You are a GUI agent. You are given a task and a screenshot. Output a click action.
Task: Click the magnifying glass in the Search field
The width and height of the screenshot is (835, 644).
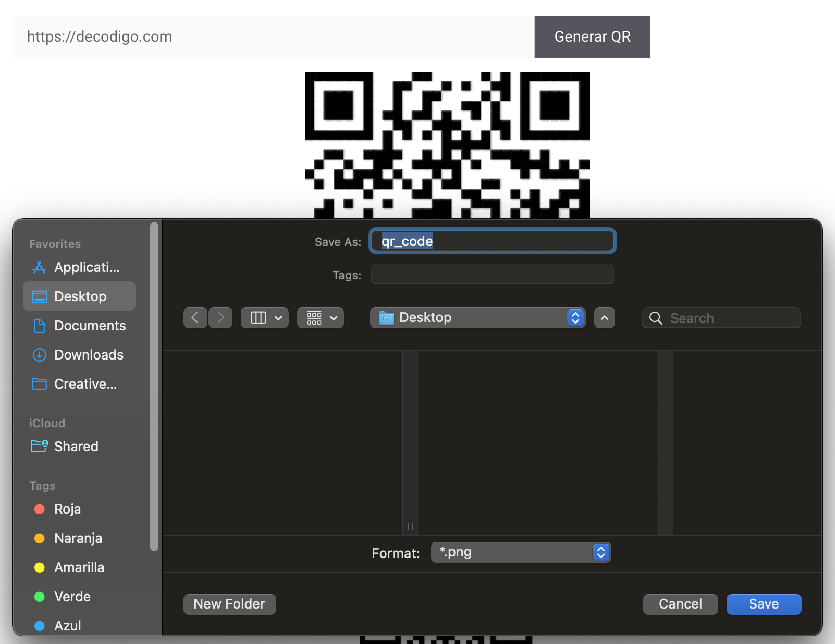tap(655, 318)
